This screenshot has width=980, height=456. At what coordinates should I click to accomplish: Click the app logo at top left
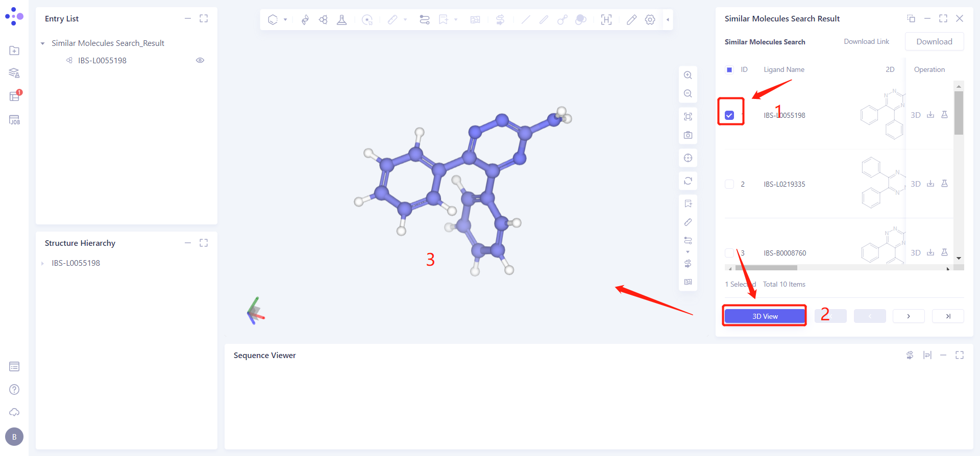click(14, 16)
